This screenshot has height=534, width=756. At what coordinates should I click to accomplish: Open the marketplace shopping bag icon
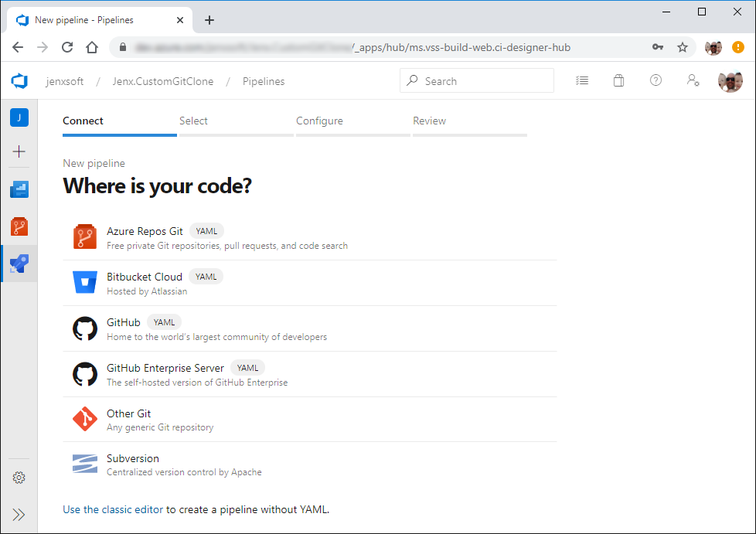[618, 80]
